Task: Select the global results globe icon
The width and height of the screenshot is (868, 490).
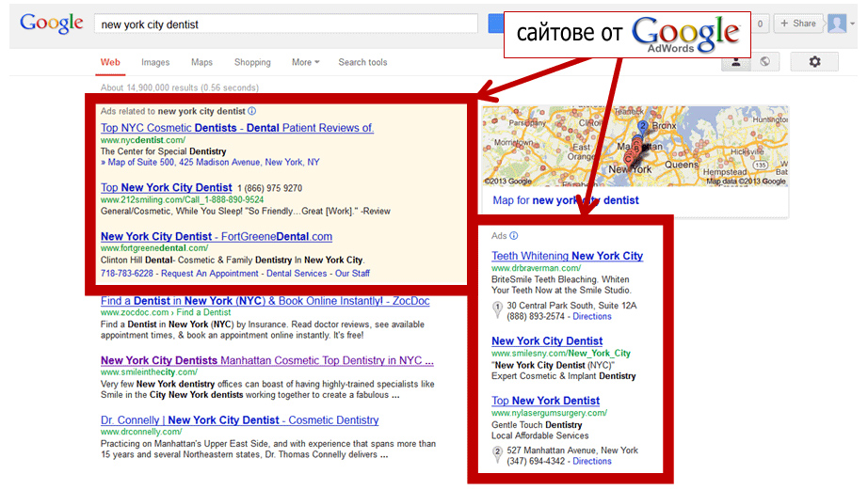Action: click(765, 62)
